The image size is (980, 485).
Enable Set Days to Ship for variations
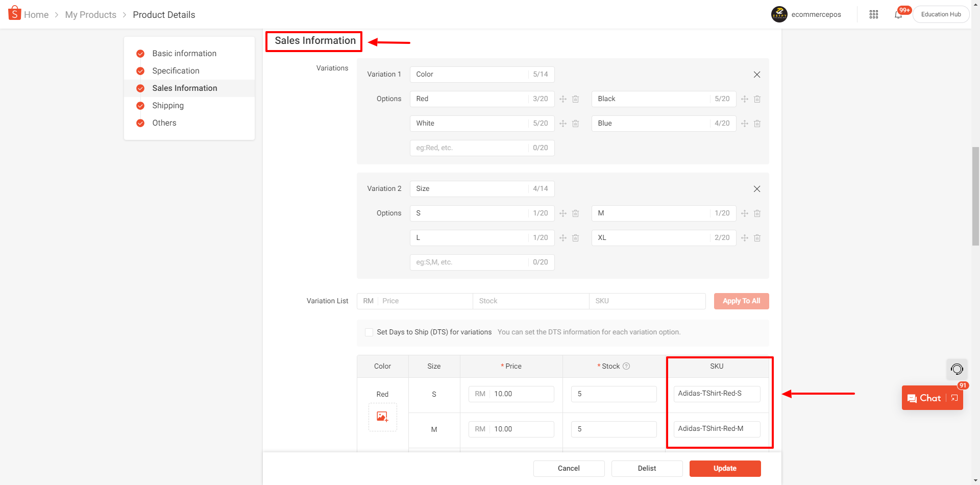(369, 332)
